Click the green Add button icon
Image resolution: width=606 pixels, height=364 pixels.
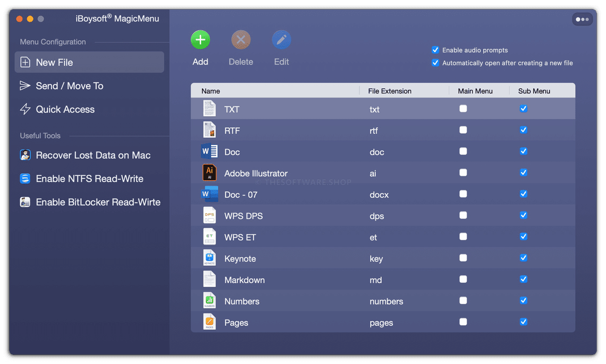click(x=200, y=40)
